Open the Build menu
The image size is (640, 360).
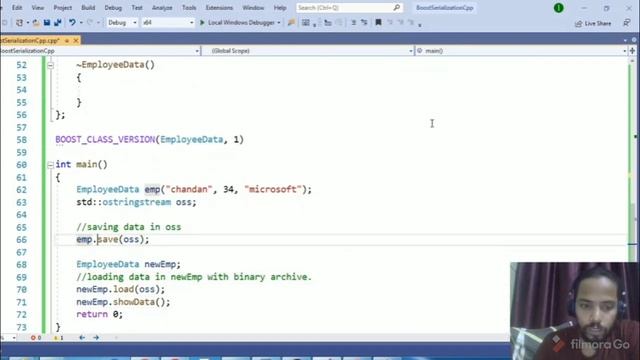tap(88, 8)
